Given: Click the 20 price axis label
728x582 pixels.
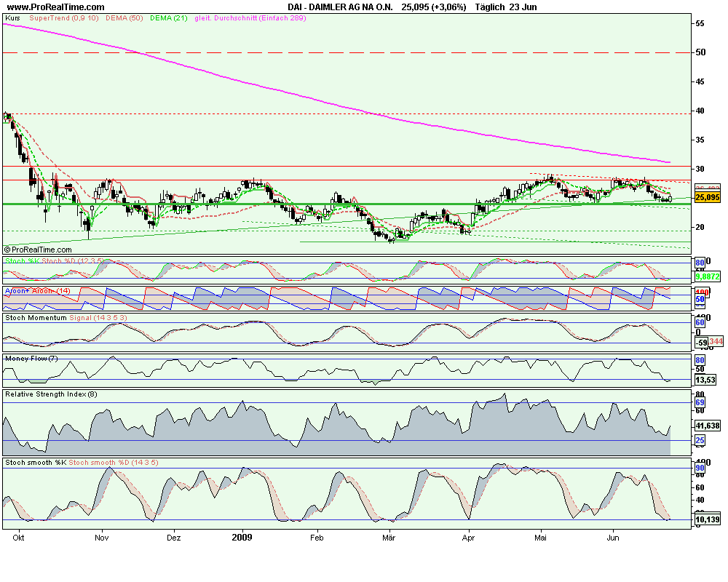Looking at the screenshot, I should 700,228.
